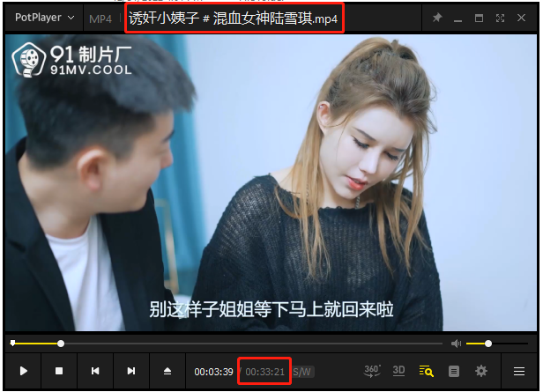Click the current time 00:03:39 display
Screen dimensions: 543x392
pos(214,372)
